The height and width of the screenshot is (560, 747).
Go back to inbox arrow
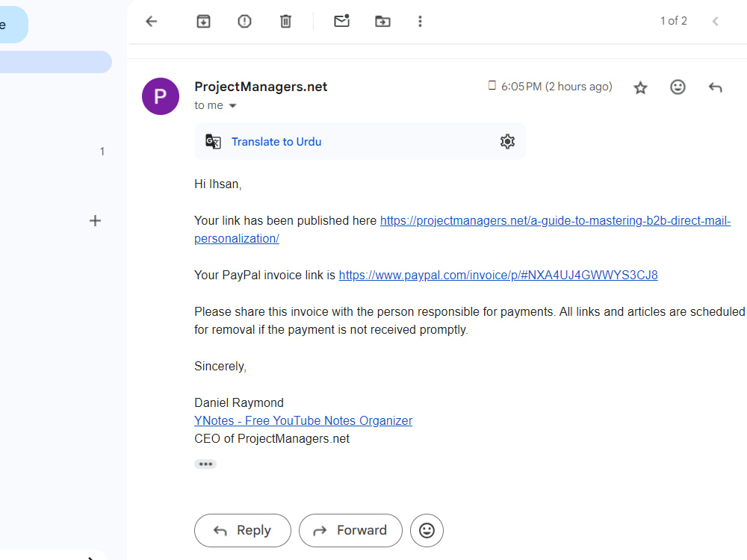152,22
